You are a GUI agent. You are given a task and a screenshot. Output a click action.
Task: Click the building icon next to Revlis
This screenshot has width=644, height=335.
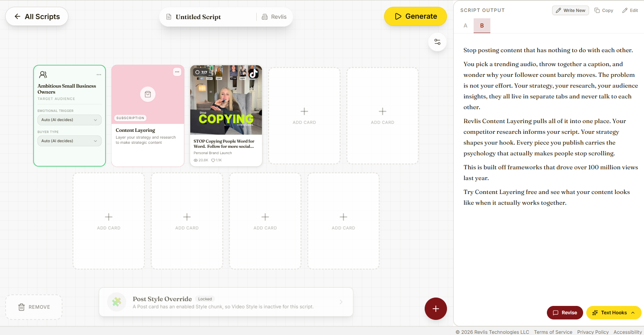click(x=265, y=17)
